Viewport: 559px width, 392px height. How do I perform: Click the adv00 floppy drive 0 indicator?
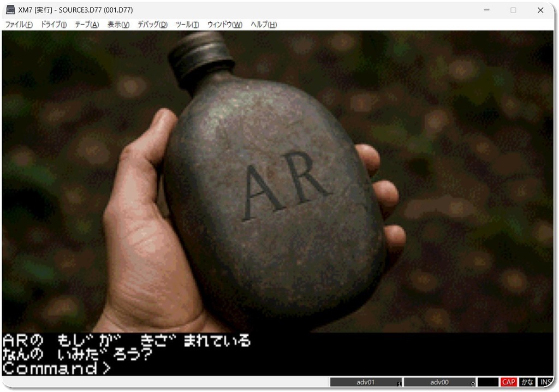(439, 382)
